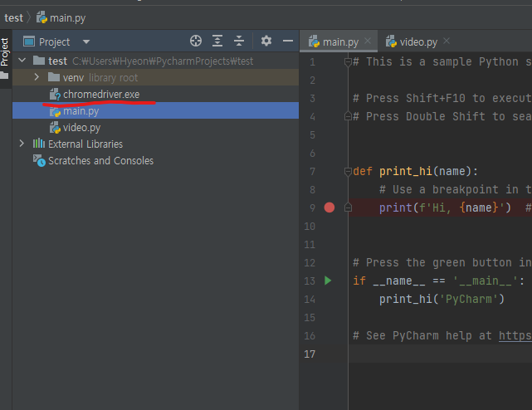Remove the breakpoint on line 9
Screen dimensions: 532x410
point(329,207)
